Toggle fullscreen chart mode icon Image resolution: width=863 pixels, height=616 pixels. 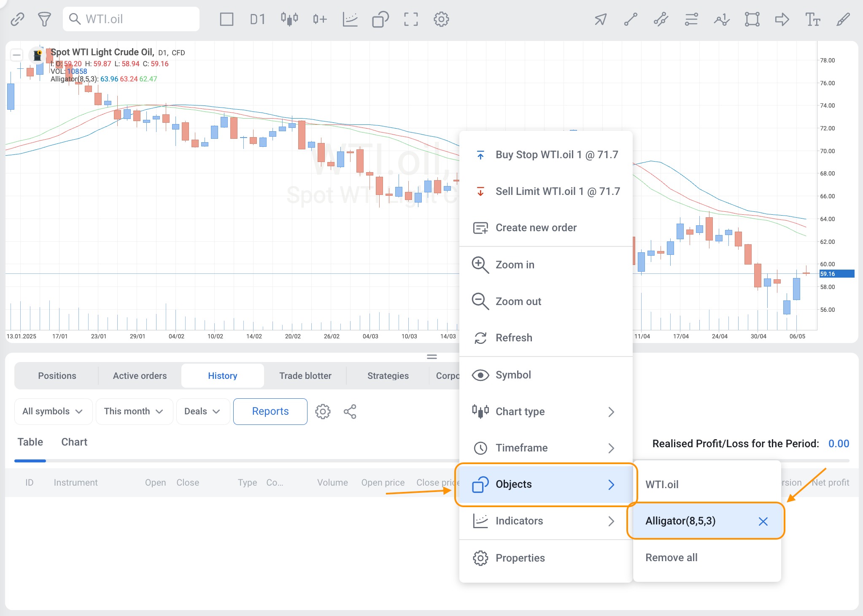click(x=410, y=19)
